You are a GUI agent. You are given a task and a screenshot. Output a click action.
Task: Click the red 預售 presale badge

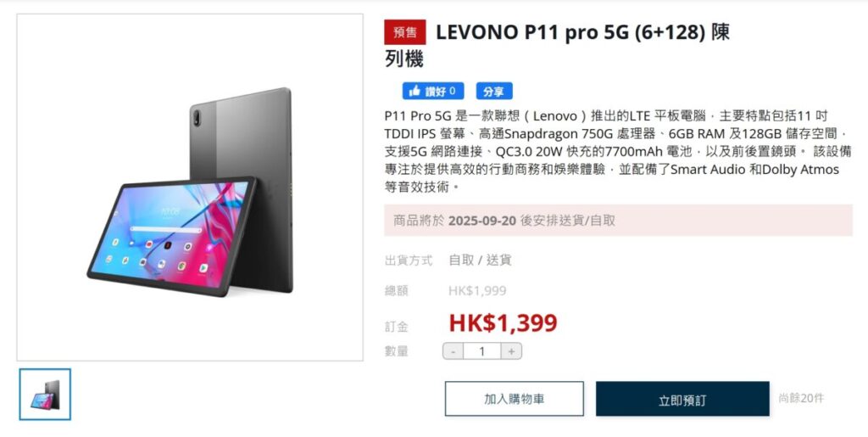tap(405, 32)
